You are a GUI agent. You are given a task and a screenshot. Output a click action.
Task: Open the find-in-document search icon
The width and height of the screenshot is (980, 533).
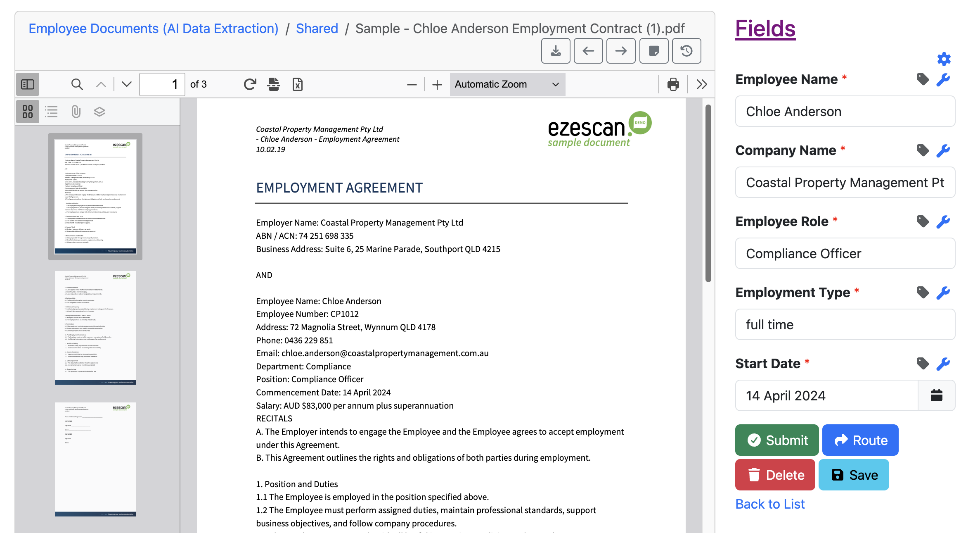[x=77, y=84]
